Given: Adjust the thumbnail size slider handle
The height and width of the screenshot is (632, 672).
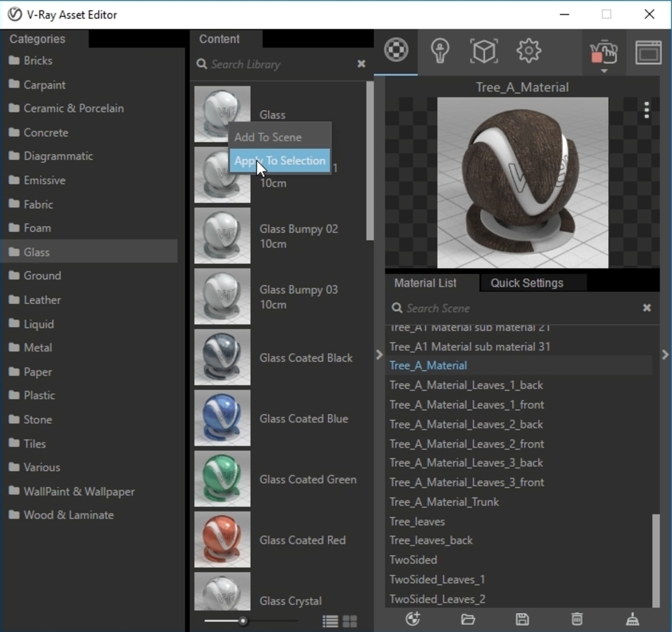Looking at the screenshot, I should click(243, 621).
